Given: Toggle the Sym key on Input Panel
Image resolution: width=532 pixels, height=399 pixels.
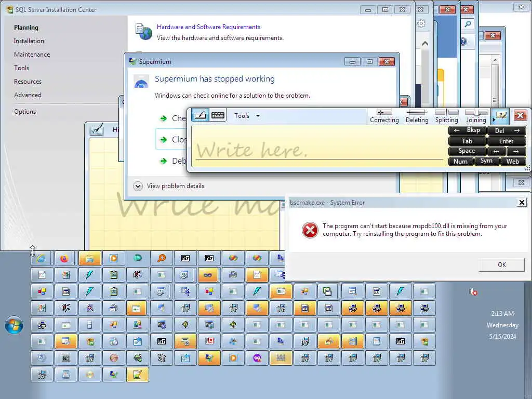Looking at the screenshot, I should [486, 161].
